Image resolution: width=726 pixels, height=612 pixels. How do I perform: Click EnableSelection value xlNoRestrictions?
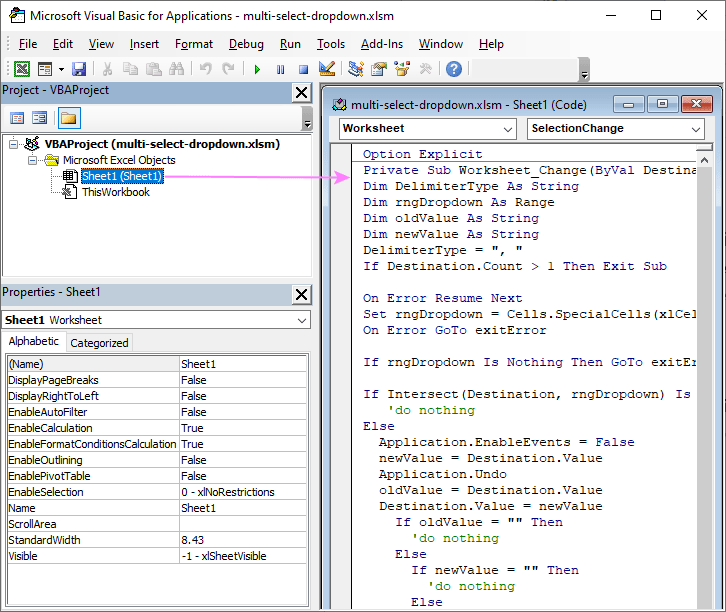[243, 492]
